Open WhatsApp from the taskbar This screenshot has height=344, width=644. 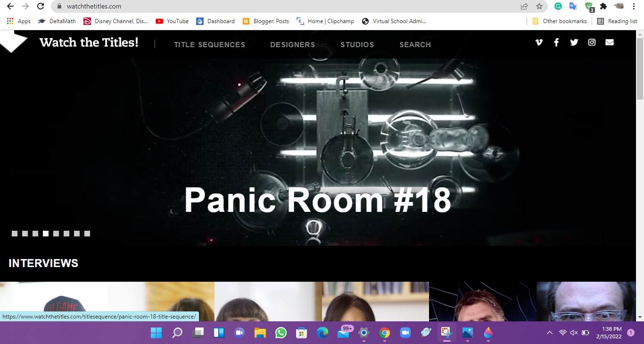click(281, 333)
